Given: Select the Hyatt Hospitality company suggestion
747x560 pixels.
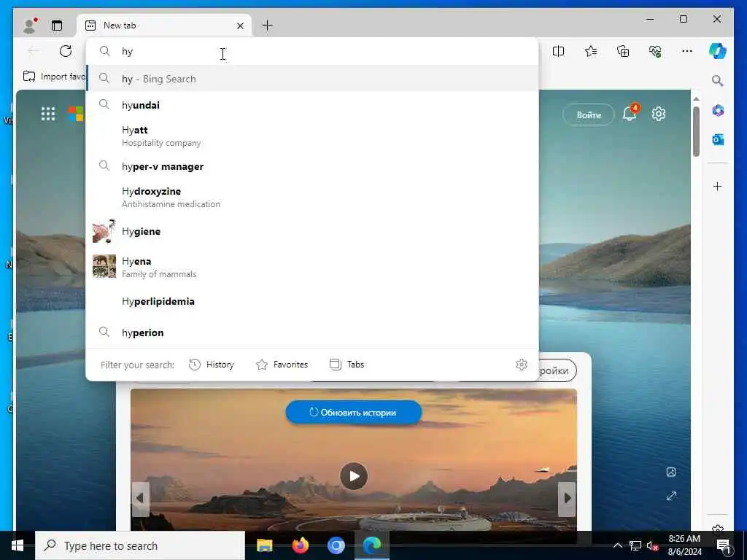Looking at the screenshot, I should pos(312,136).
